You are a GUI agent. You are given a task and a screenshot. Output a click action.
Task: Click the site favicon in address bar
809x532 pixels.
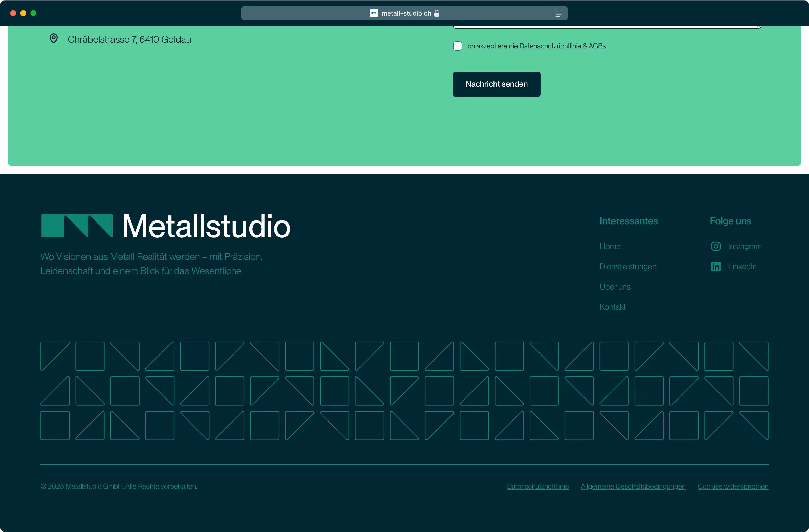pyautogui.click(x=374, y=13)
